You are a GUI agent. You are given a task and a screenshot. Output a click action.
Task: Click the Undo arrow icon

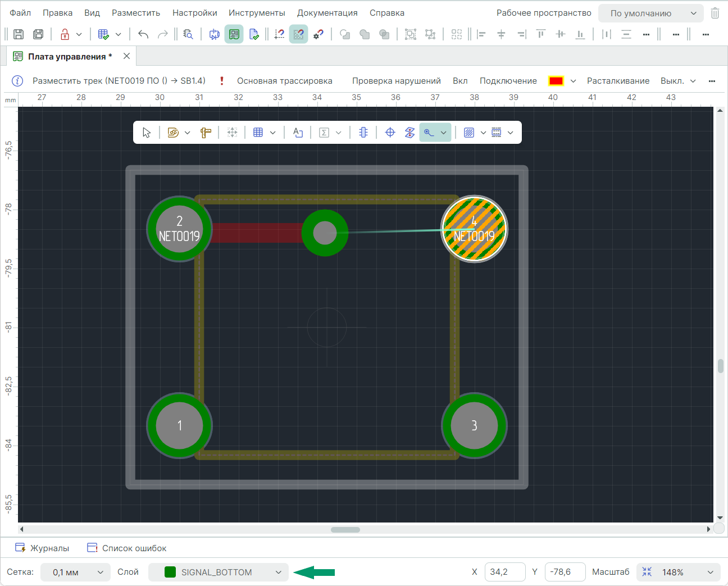click(143, 34)
